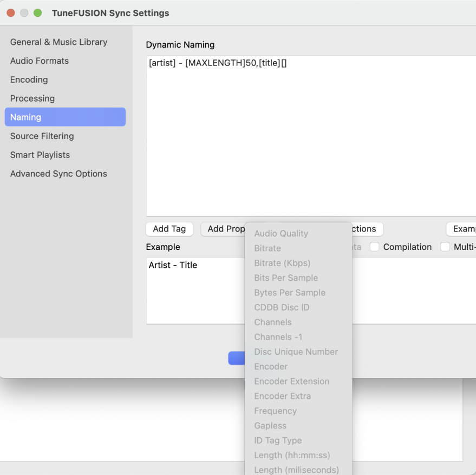Click into the Dynamic Naming text field

311,136
